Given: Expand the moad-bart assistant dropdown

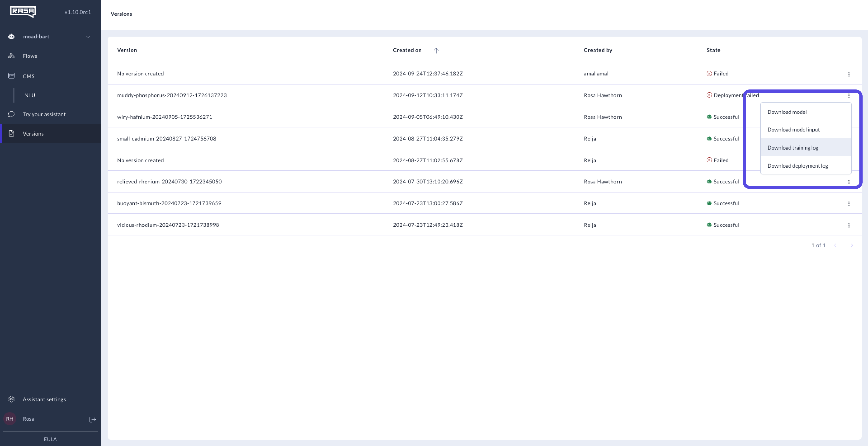Looking at the screenshot, I should pyautogui.click(x=88, y=37).
